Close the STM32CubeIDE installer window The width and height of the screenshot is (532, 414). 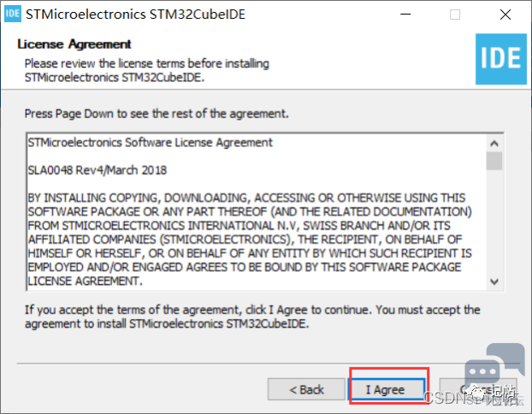[505, 15]
